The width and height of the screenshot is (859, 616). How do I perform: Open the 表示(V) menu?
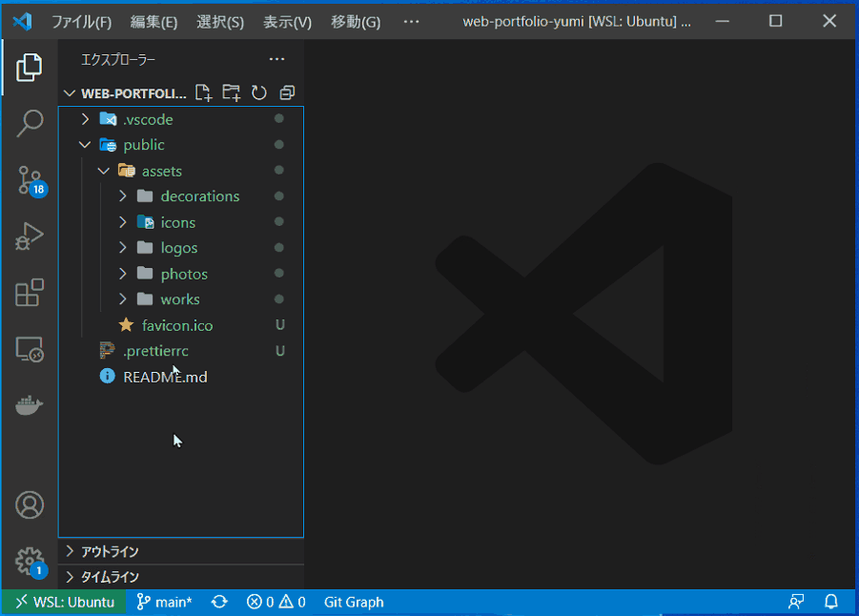(x=288, y=22)
